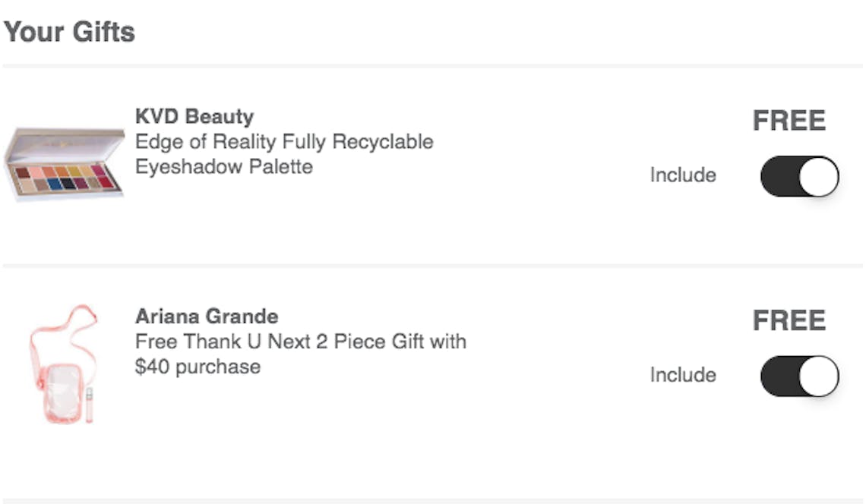866x504 pixels.
Task: Open the KVD eyeshadow palette product image
Action: coord(64,164)
